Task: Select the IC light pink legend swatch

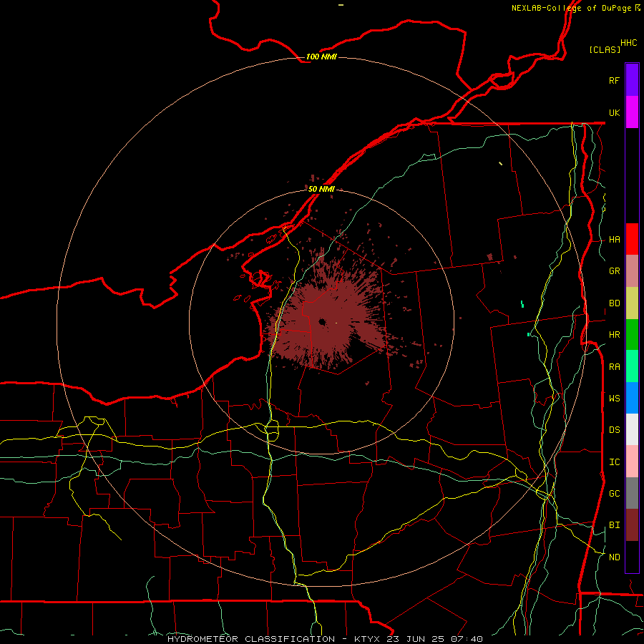Action: (632, 462)
